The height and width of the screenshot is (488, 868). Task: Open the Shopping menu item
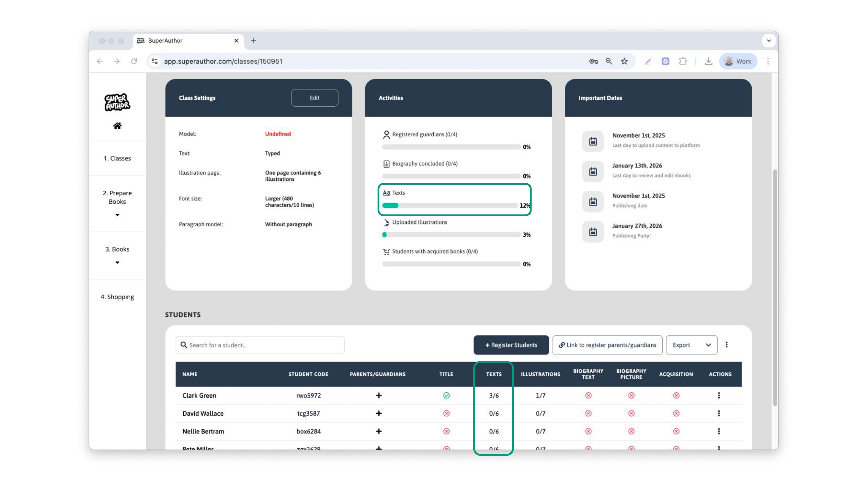click(117, 297)
